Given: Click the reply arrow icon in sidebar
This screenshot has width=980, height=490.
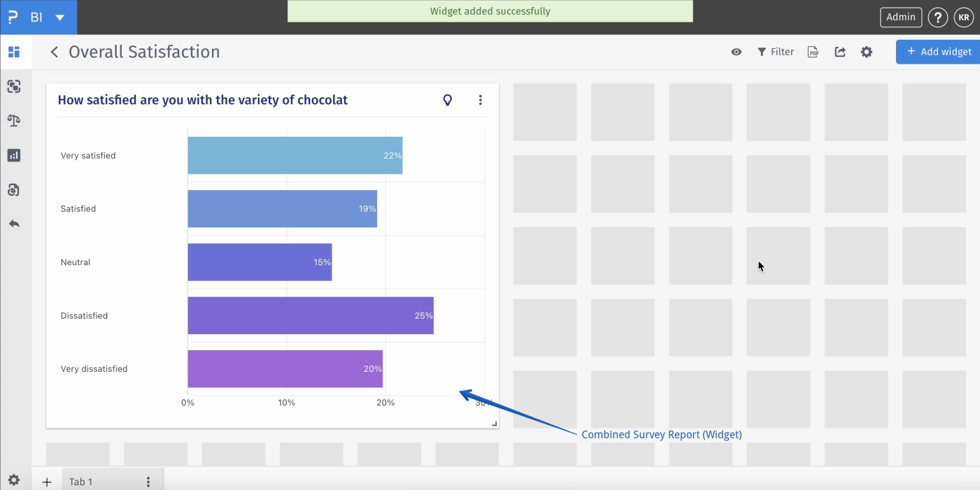Looking at the screenshot, I should click(x=14, y=224).
